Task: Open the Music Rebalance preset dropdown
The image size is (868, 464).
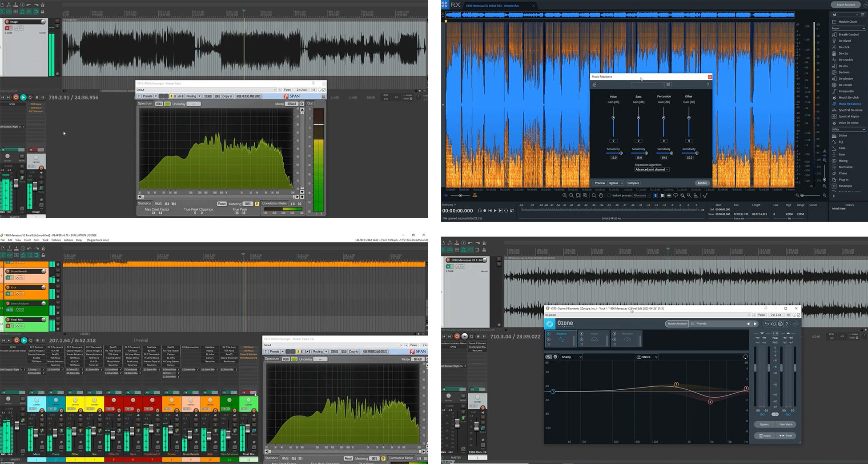Action: click(x=647, y=84)
